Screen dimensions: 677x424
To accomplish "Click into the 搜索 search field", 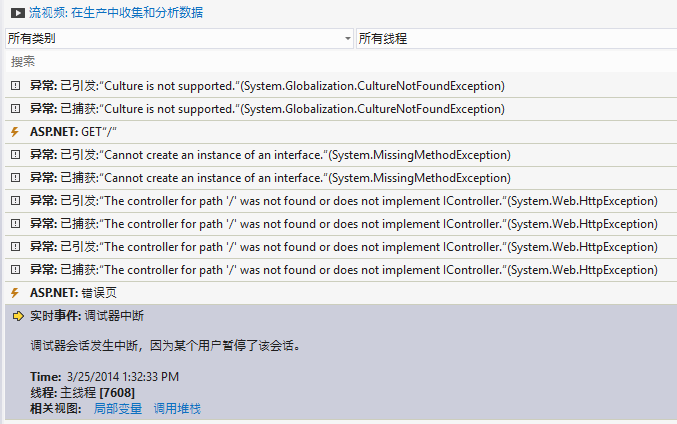I will (x=341, y=61).
